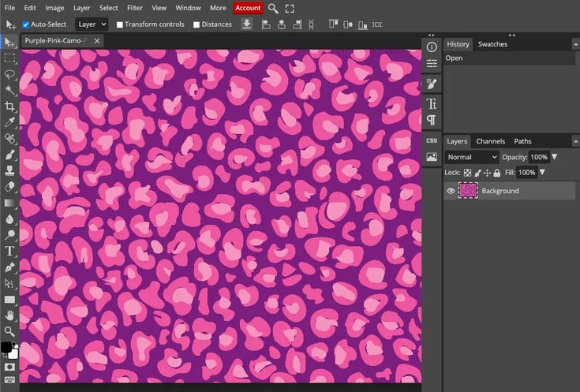Image resolution: width=580 pixels, height=392 pixels.
Task: Select the Clone Stamp tool
Action: [x=9, y=170]
